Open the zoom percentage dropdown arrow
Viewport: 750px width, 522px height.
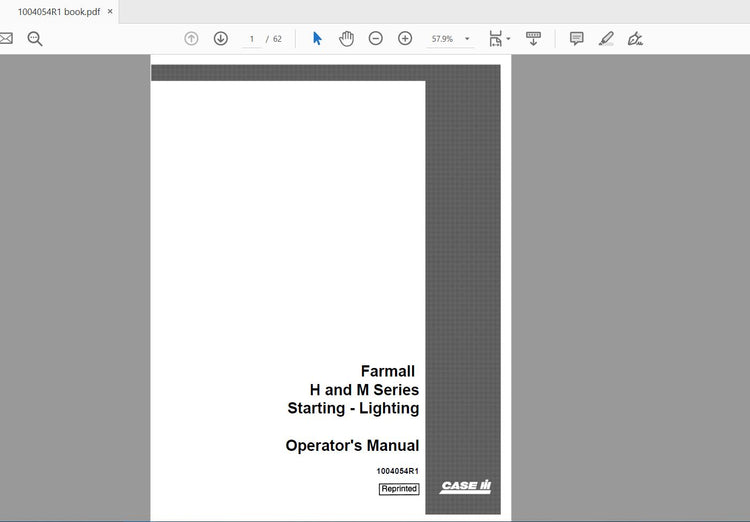click(x=467, y=39)
